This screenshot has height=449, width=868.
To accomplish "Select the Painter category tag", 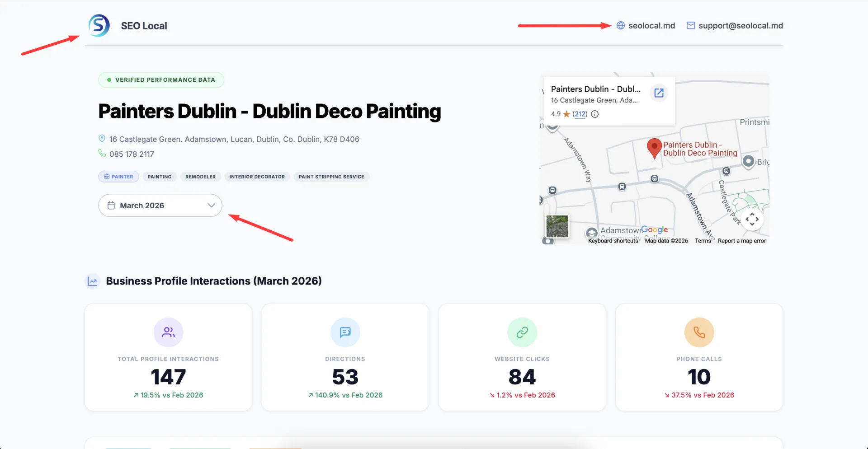I will [x=118, y=177].
